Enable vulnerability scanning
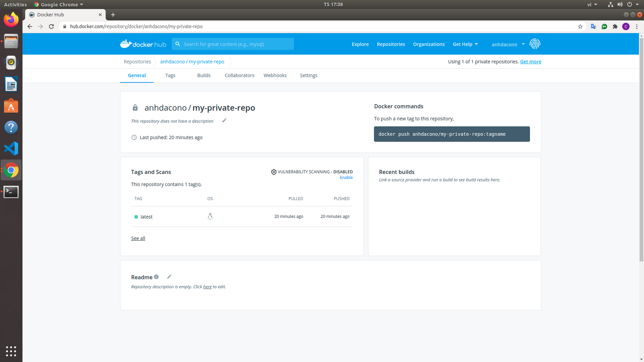 coord(346,177)
